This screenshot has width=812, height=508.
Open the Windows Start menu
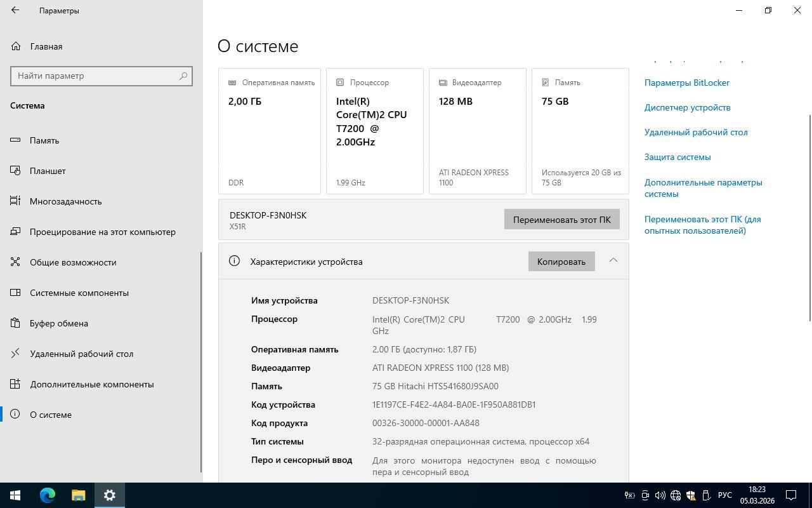click(x=15, y=495)
